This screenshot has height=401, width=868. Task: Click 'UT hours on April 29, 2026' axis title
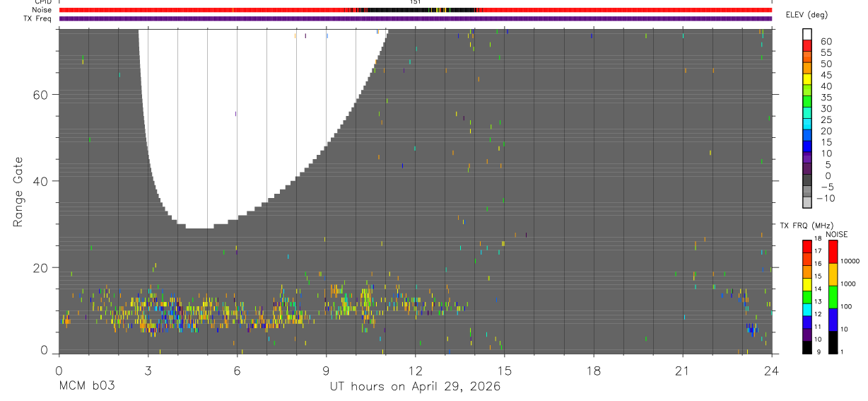pos(416,386)
